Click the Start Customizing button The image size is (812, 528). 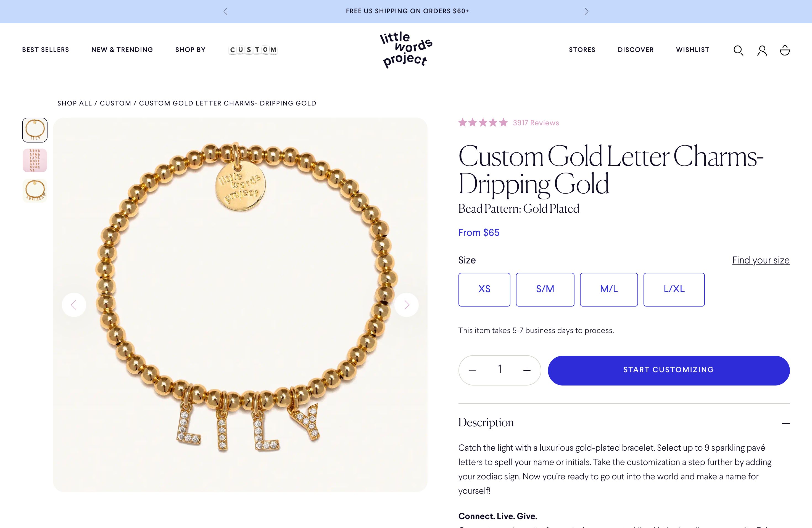669,370
